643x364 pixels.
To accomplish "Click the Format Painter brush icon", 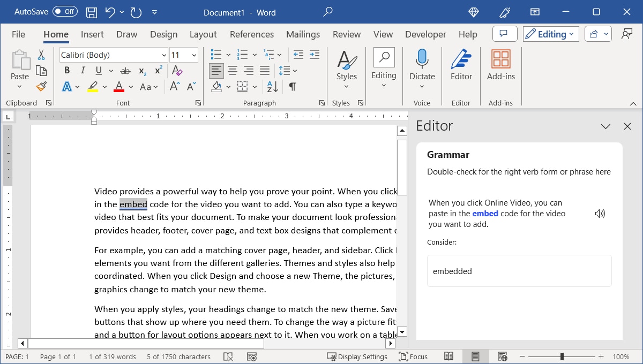I will tap(41, 86).
